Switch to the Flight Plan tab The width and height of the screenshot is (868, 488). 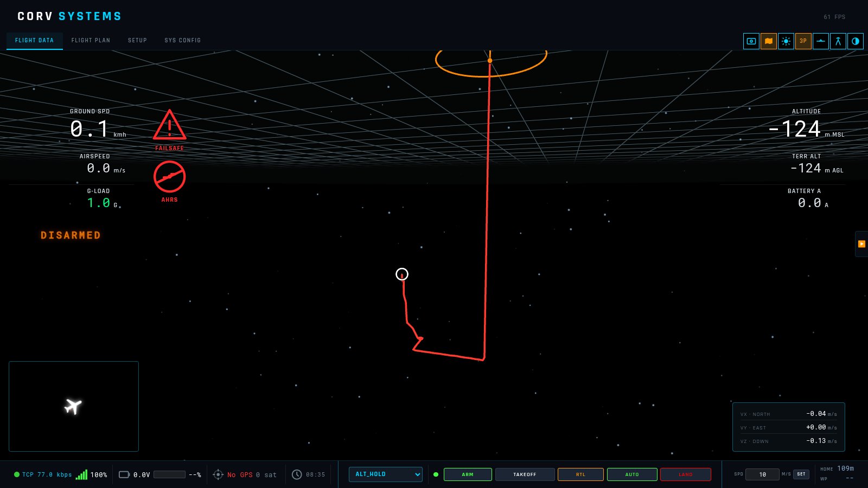tap(91, 41)
